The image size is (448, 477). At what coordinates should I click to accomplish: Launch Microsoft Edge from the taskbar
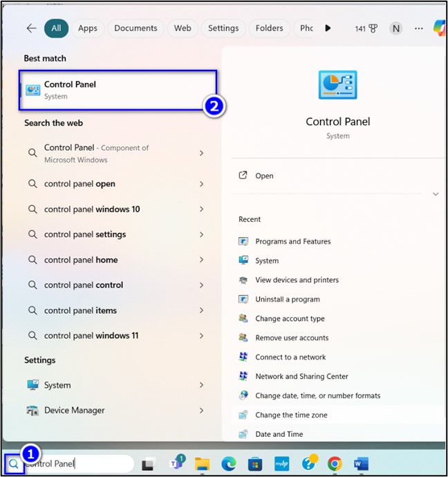coord(229,465)
